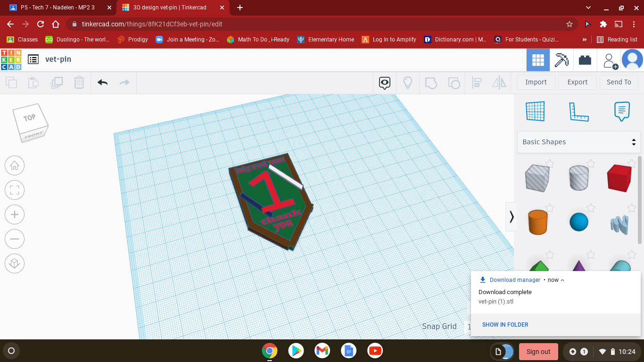Click the Import button
This screenshot has width=644, height=362.
click(536, 82)
